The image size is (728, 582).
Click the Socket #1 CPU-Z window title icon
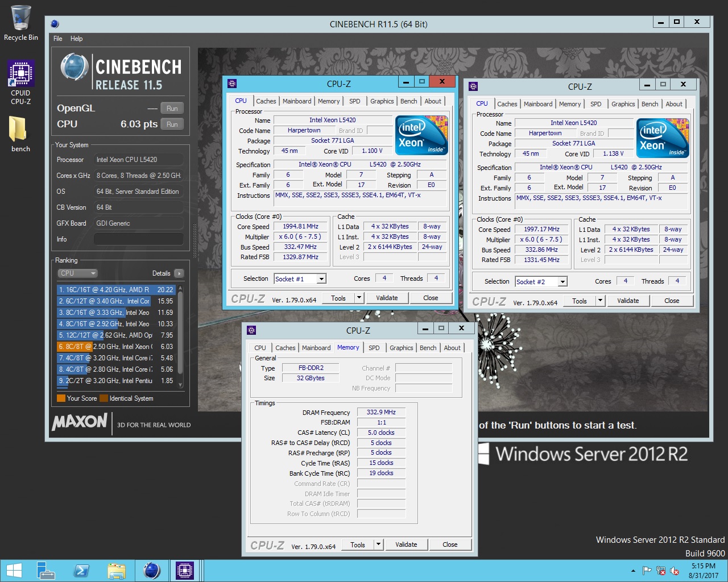(232, 84)
